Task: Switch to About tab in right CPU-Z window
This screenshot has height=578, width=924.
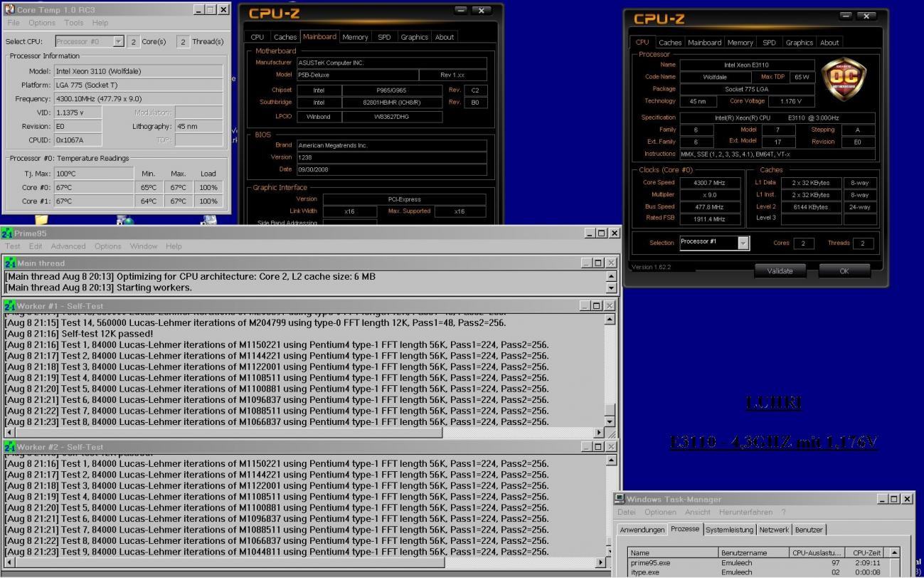Action: [829, 43]
